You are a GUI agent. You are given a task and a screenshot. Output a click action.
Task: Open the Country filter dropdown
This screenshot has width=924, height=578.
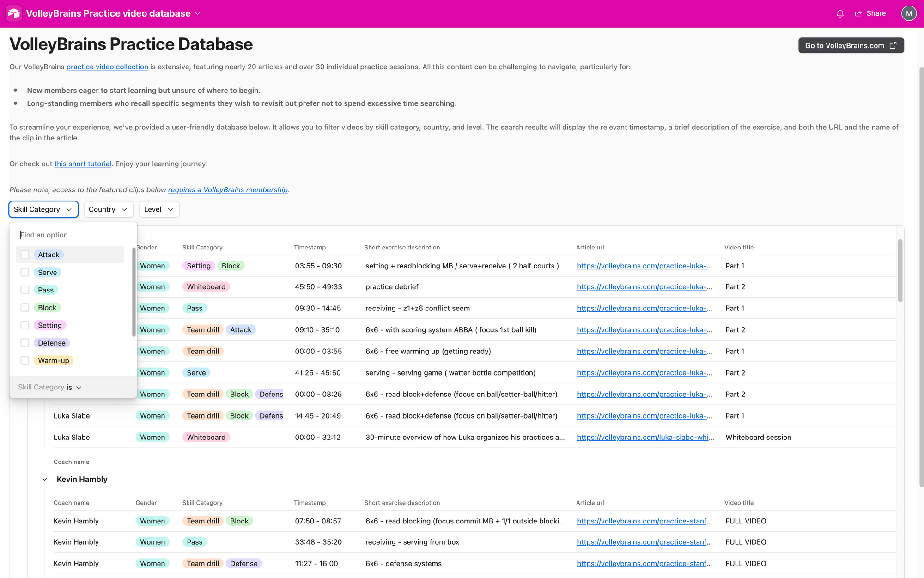(x=108, y=209)
